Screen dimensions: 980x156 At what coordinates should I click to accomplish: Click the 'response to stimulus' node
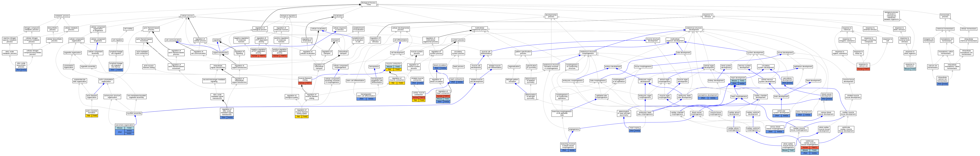708,16
